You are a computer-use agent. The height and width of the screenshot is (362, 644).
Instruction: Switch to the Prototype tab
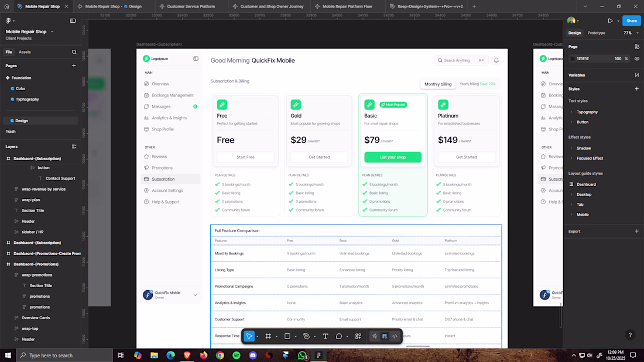point(596,33)
